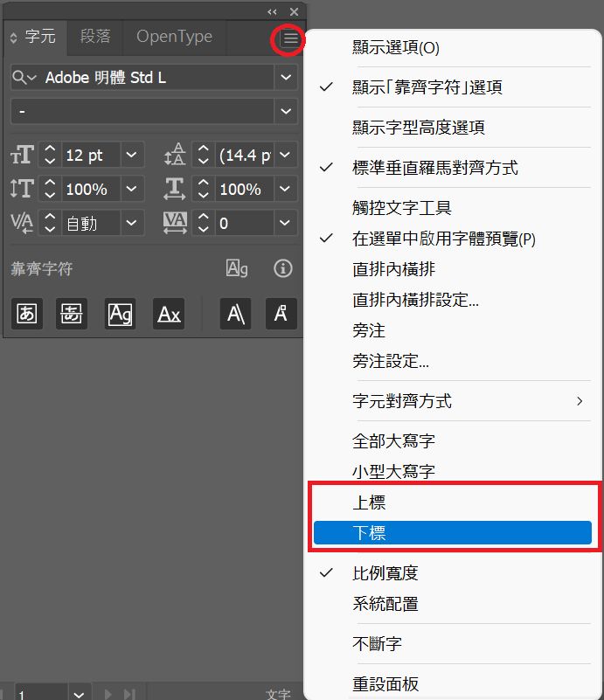Apply 小型大寫字 from the menu
This screenshot has width=604, height=700.
tap(452, 471)
